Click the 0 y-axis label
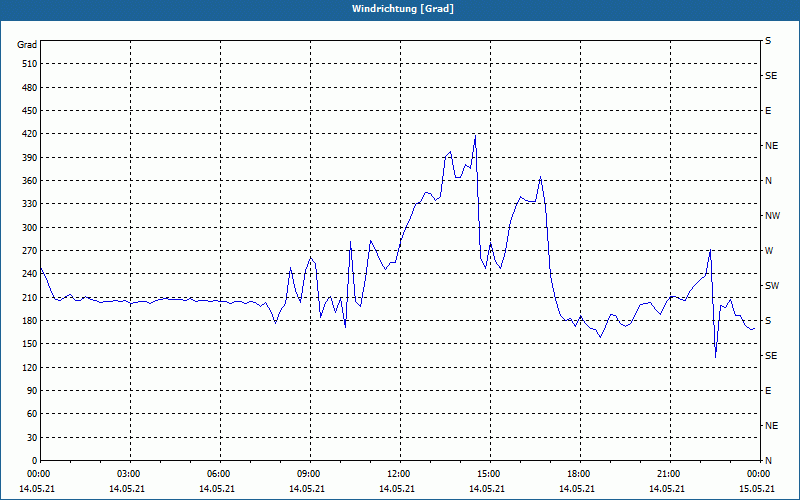Viewport: 800px width, 500px height. click(35, 461)
